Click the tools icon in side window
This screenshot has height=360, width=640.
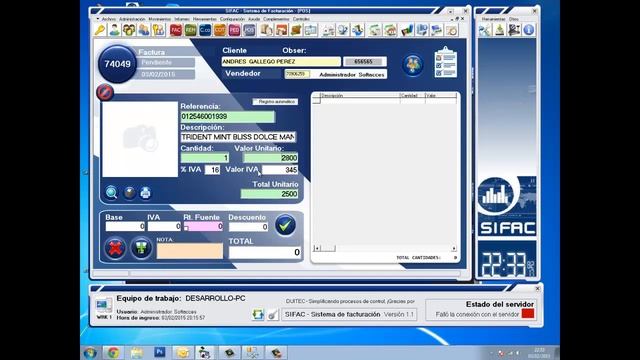[485, 30]
